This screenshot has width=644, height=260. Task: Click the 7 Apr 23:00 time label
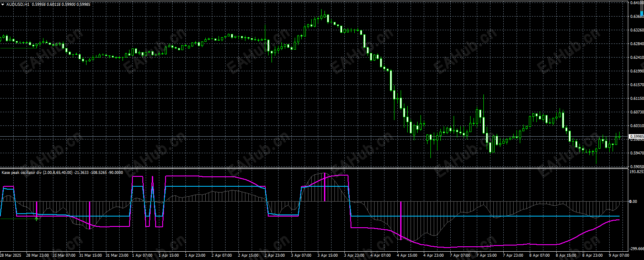click(513, 255)
